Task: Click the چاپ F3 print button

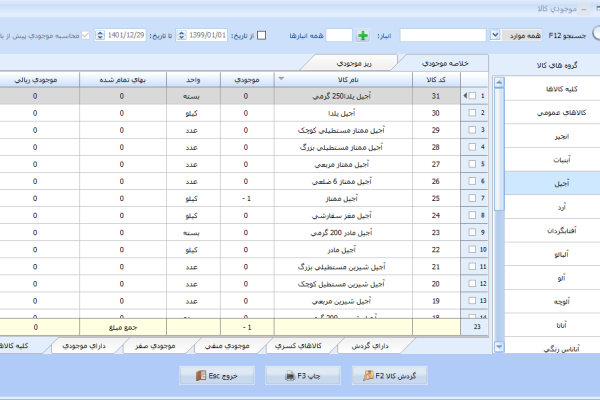Action: (x=303, y=376)
